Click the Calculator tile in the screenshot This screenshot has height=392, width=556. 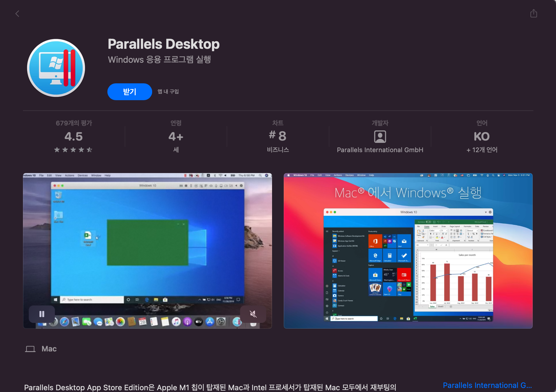coord(389,256)
